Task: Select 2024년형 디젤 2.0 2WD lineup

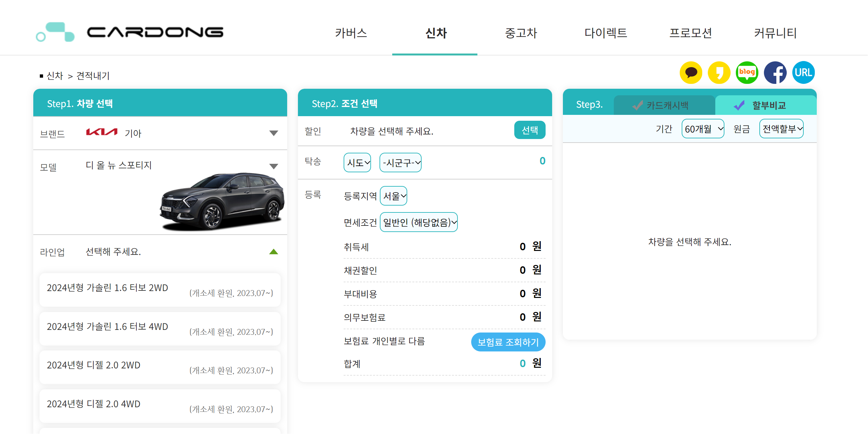Action: (x=160, y=368)
